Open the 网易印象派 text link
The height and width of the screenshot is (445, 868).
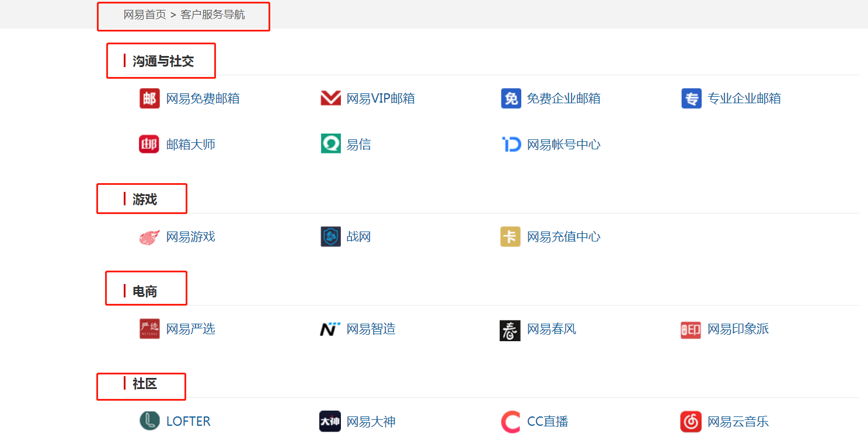(738, 329)
